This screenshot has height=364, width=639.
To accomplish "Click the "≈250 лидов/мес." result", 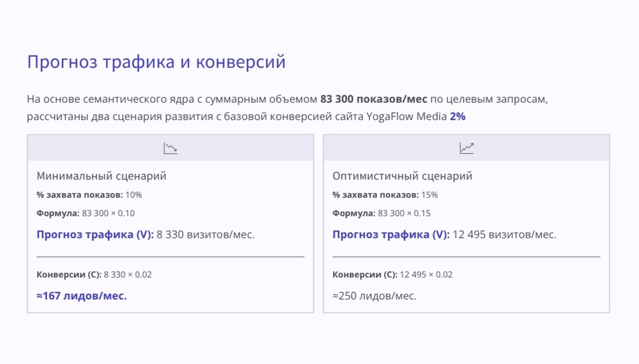I will pyautogui.click(x=374, y=296).
